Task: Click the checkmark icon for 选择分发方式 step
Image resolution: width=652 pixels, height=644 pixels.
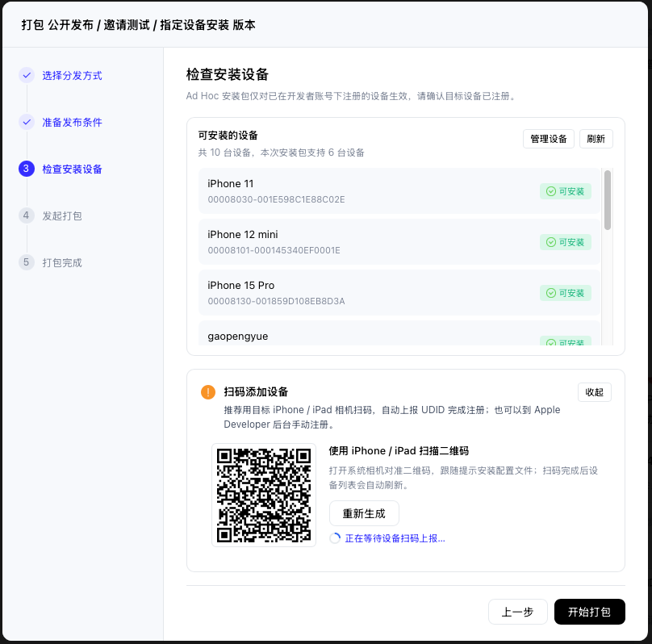Action: 27,75
